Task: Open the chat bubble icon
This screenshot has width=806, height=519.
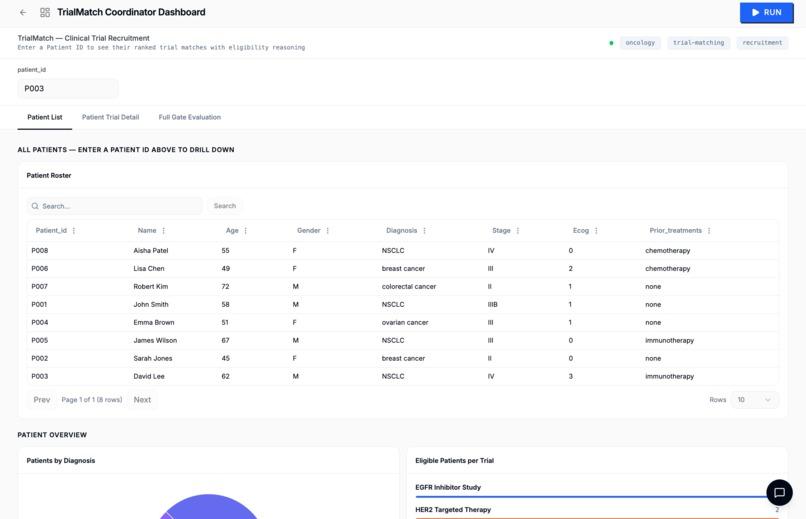Action: pos(779,492)
